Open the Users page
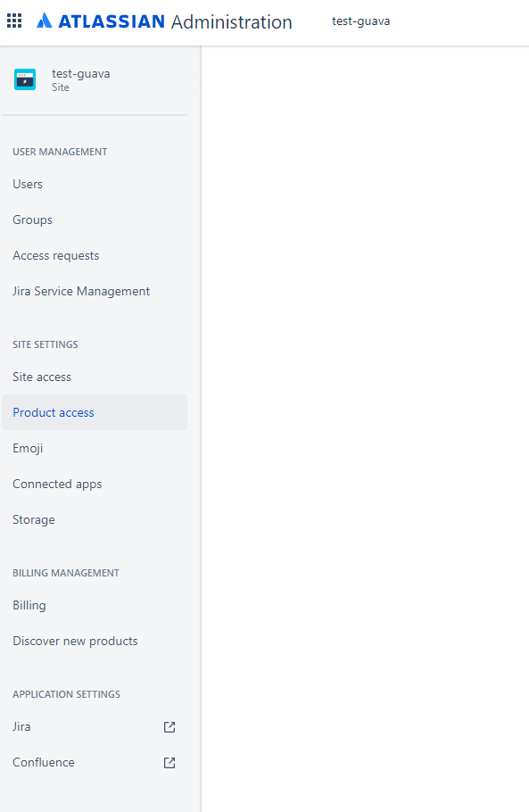Image resolution: width=529 pixels, height=812 pixels. point(95,185)
